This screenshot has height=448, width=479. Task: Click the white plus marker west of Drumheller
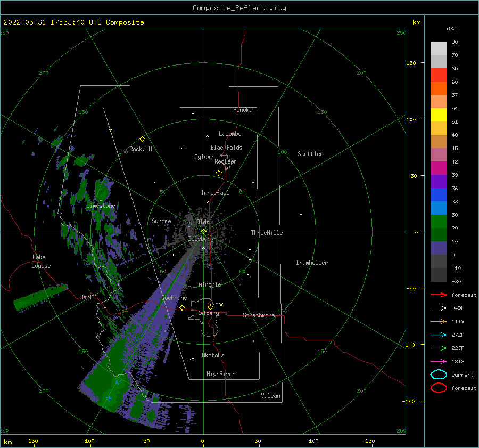[301, 214]
